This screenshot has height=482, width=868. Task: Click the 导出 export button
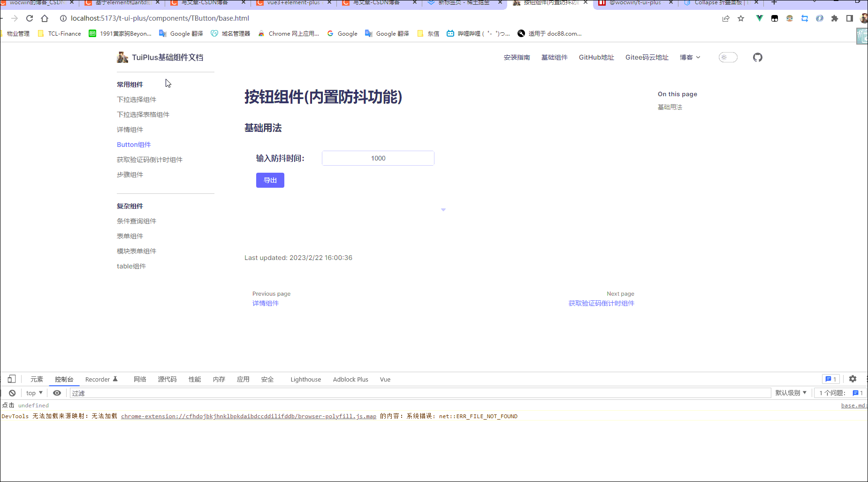click(270, 180)
